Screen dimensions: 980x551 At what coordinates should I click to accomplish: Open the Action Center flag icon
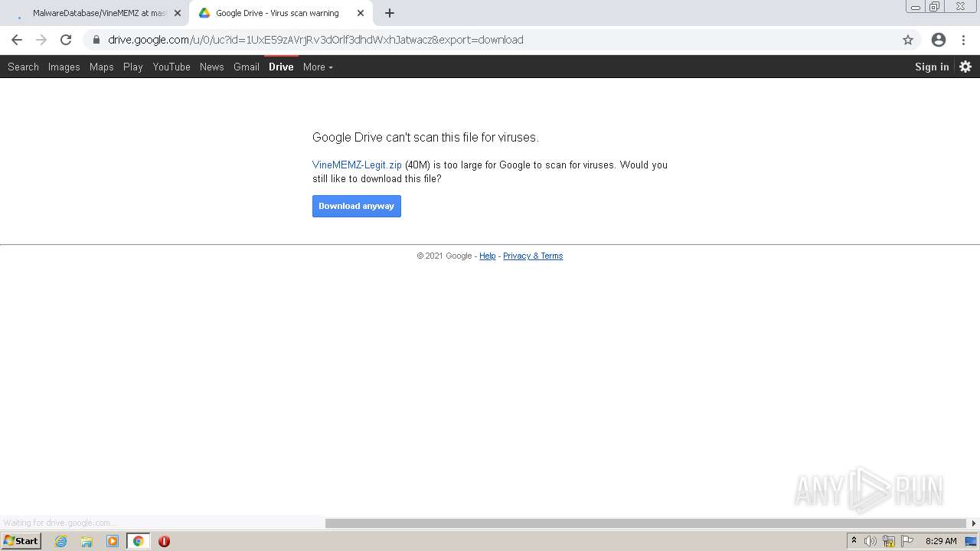click(907, 541)
